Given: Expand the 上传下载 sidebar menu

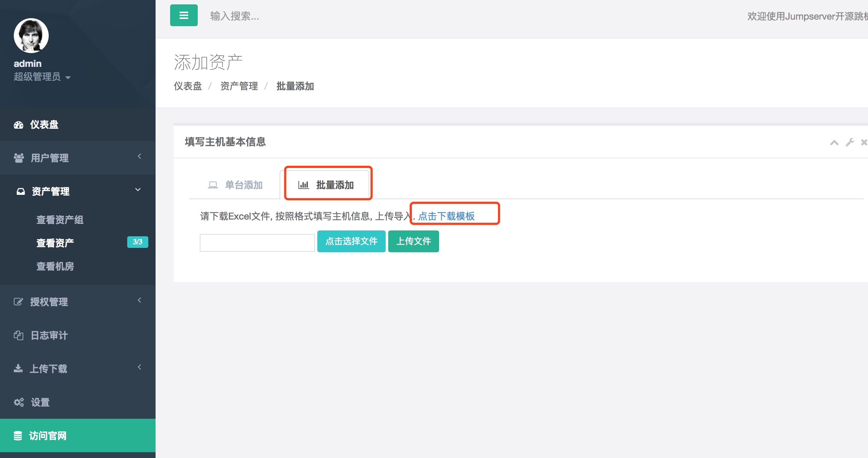Looking at the screenshot, I should 48,369.
